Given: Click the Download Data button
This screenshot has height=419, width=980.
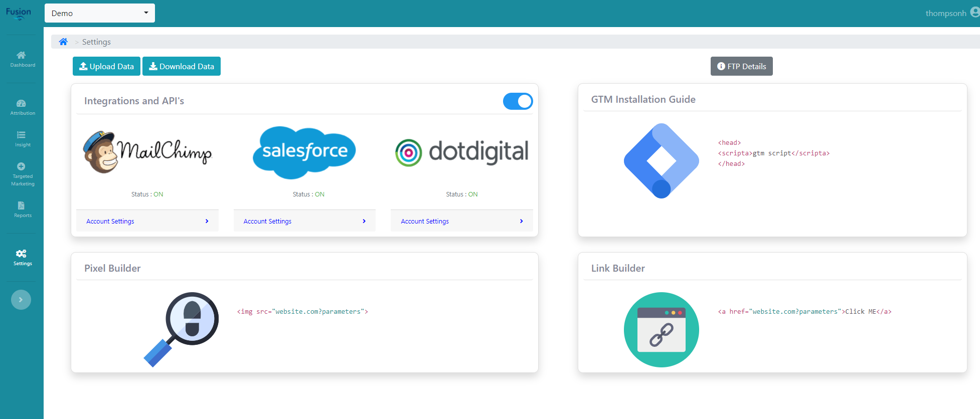Looking at the screenshot, I should tap(182, 66).
